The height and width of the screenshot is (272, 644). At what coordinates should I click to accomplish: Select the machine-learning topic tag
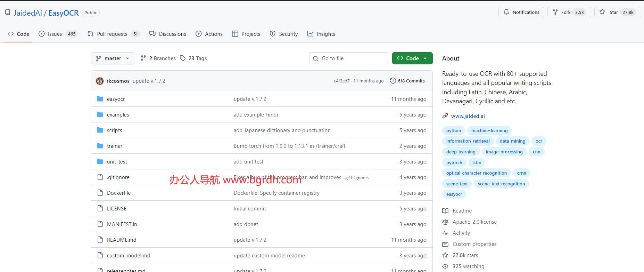[489, 130]
